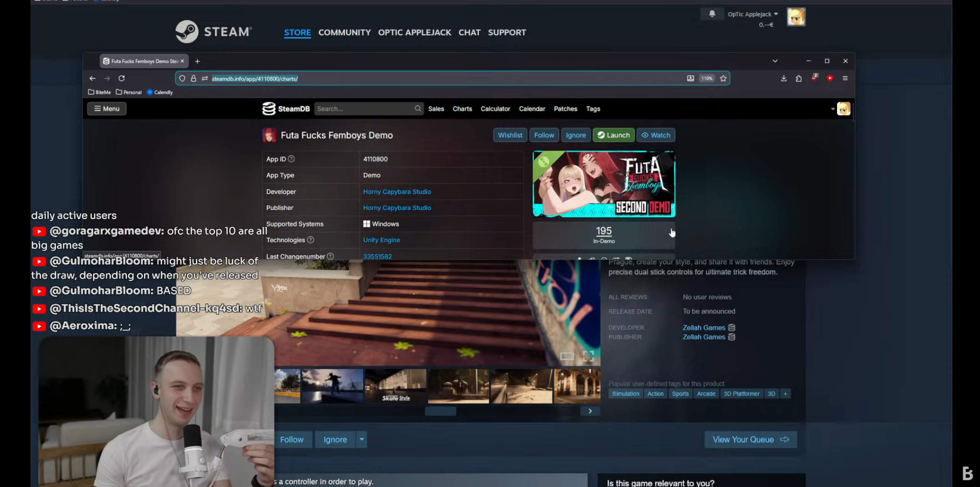Click the install-app icon beside 110% zoom

[x=691, y=78]
